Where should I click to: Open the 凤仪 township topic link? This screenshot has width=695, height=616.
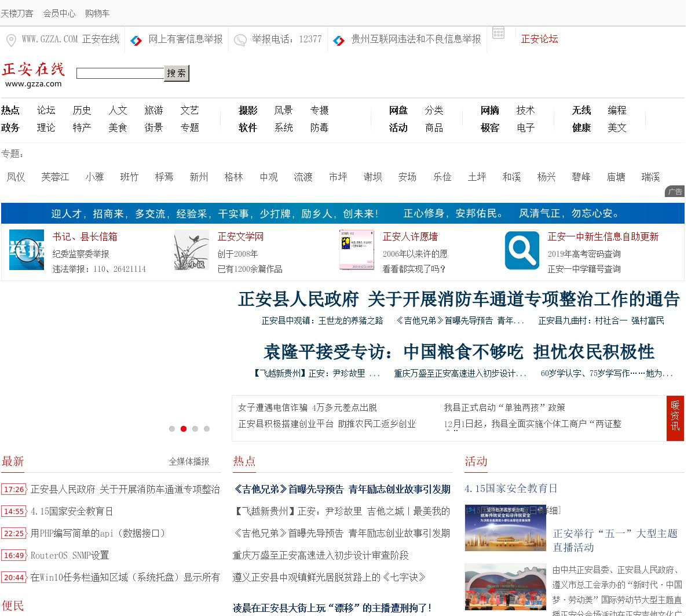pos(16,177)
